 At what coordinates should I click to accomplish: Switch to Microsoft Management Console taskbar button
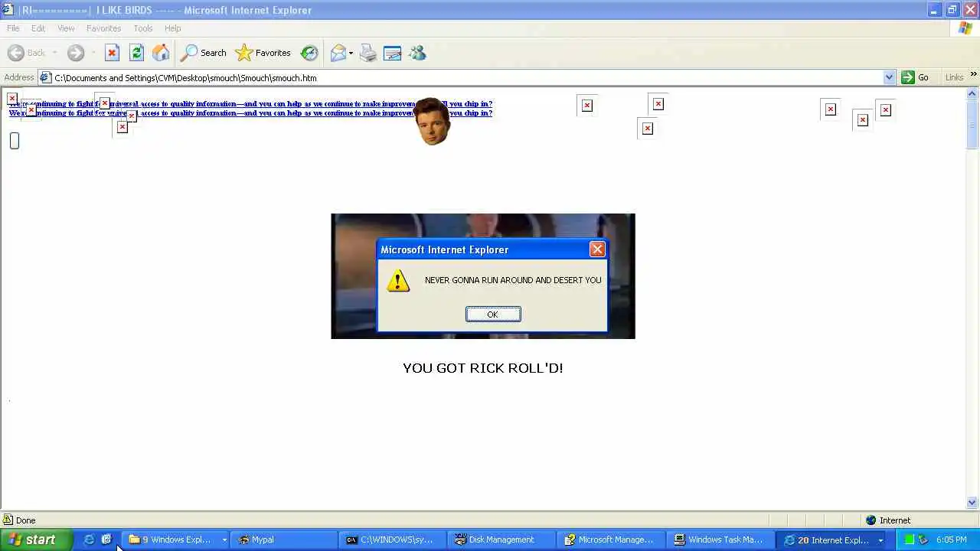click(611, 540)
